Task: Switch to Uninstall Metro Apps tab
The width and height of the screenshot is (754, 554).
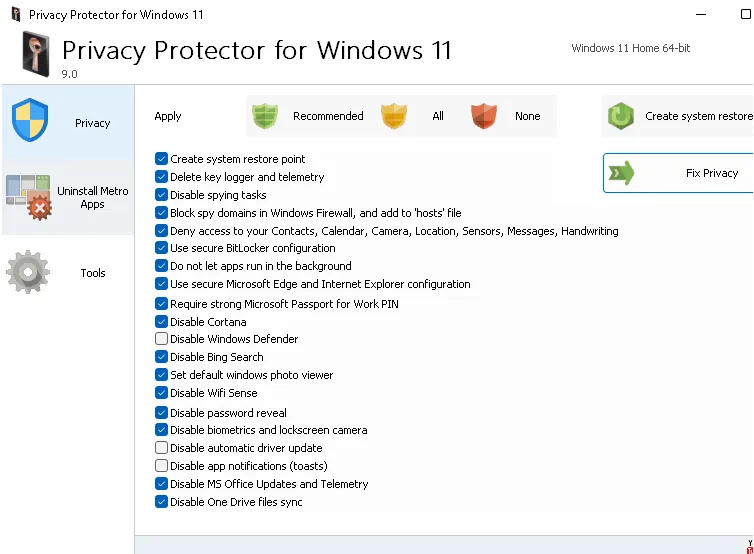Action: [x=92, y=197]
